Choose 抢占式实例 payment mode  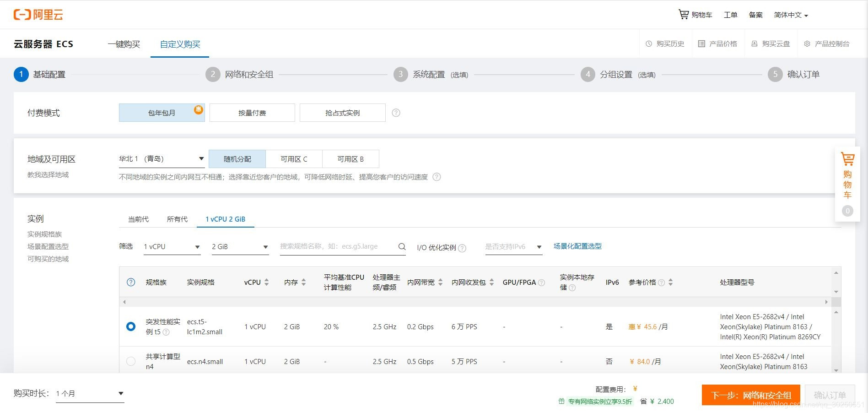pyautogui.click(x=343, y=113)
